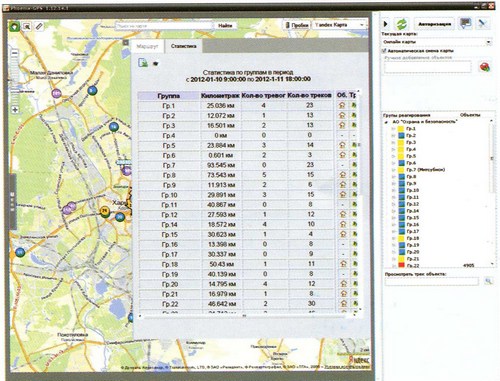
Task: Close the statistics panel with X button
Action: point(125,42)
